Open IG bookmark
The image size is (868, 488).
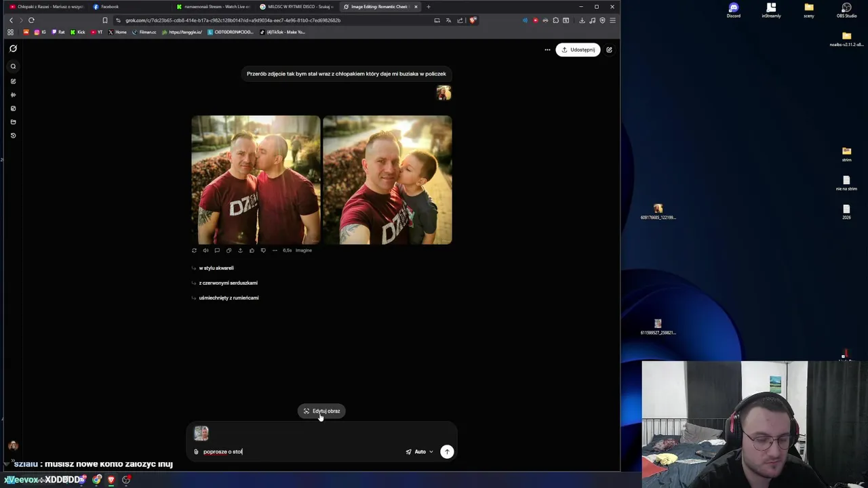coord(40,32)
